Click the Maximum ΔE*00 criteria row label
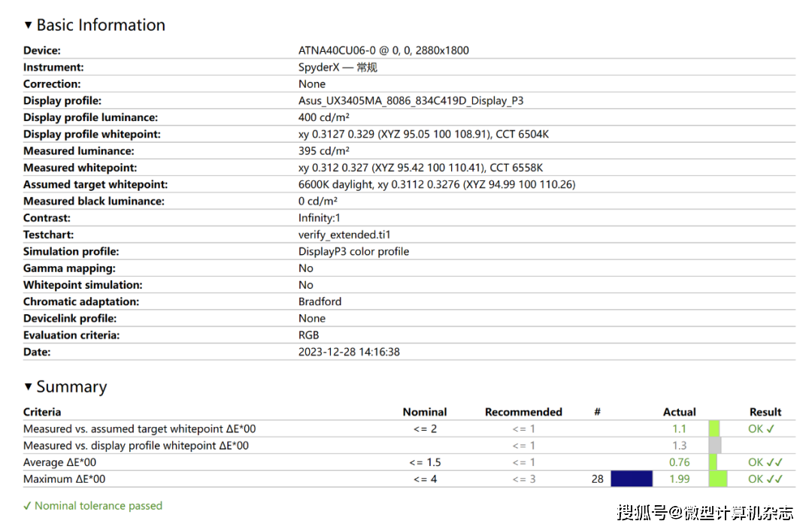The width and height of the screenshot is (812, 530). click(64, 479)
